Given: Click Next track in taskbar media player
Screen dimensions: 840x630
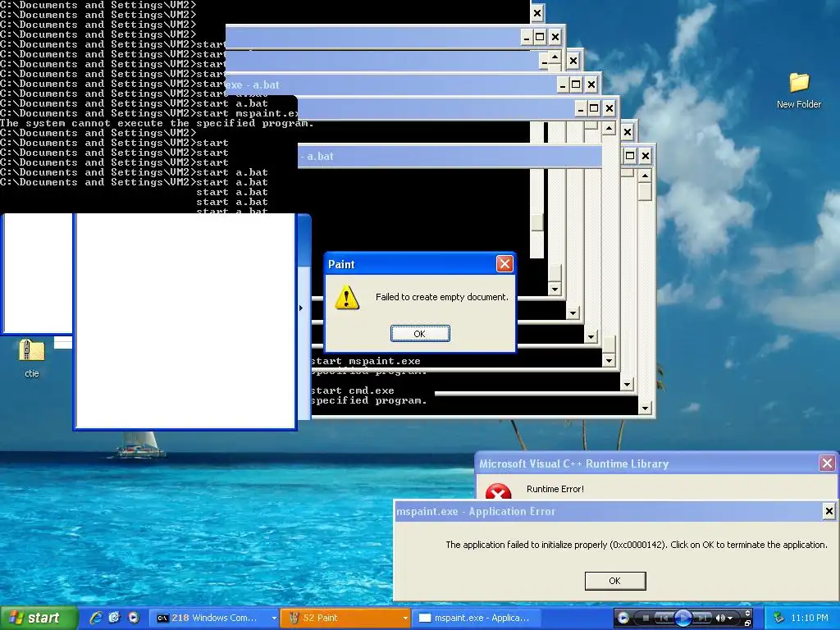Looking at the screenshot, I should [702, 619].
